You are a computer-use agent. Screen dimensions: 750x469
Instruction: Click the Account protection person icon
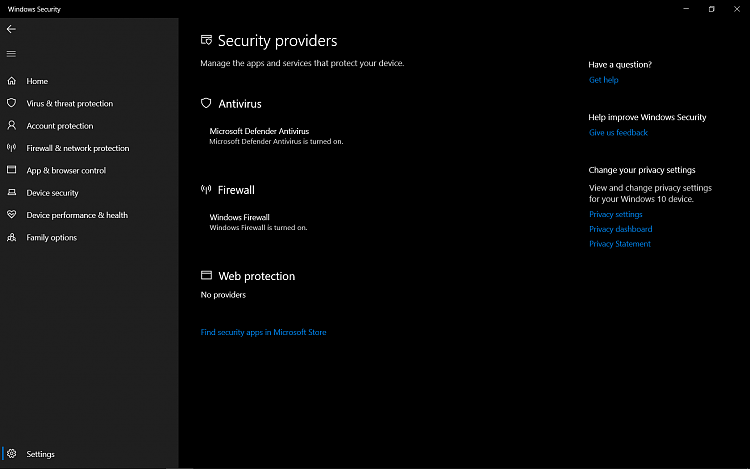point(11,125)
